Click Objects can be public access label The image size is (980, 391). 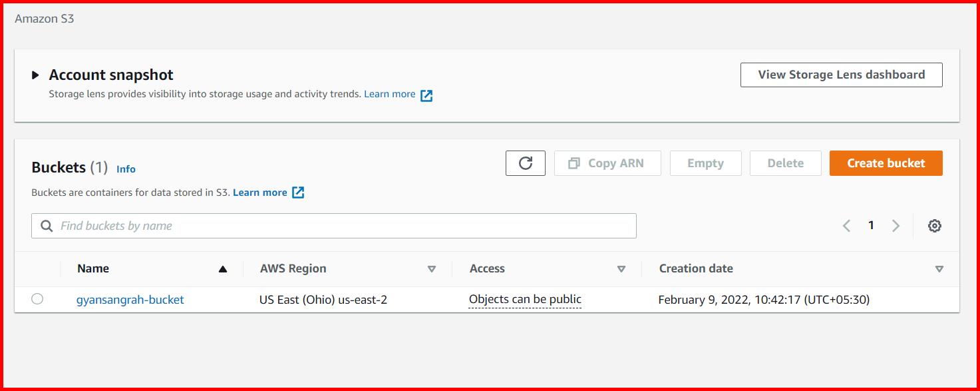coord(525,299)
